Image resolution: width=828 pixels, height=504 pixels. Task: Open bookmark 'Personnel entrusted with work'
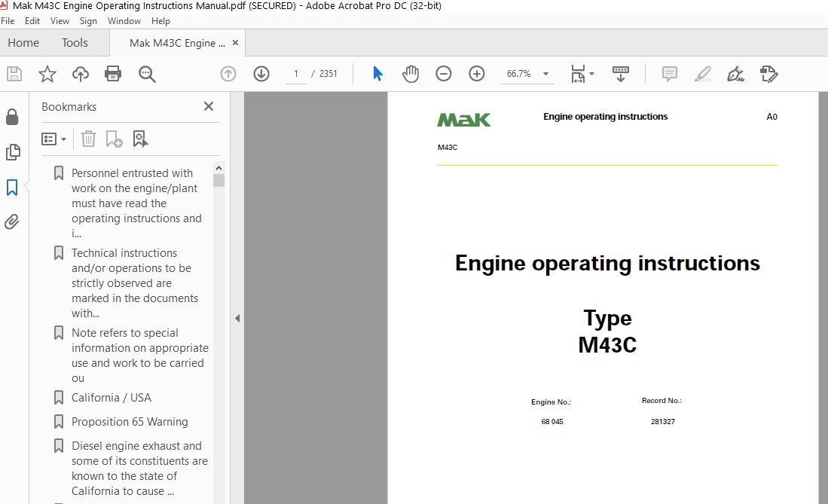pos(137,203)
